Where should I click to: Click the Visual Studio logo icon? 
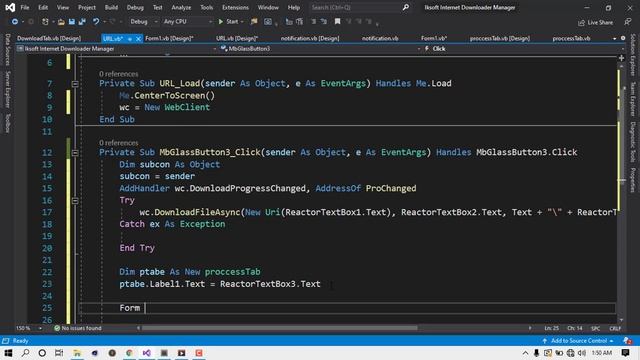pos(10,7)
